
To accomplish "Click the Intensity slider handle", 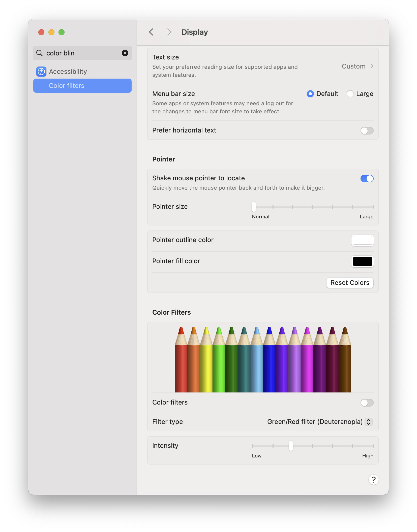I will [291, 446].
